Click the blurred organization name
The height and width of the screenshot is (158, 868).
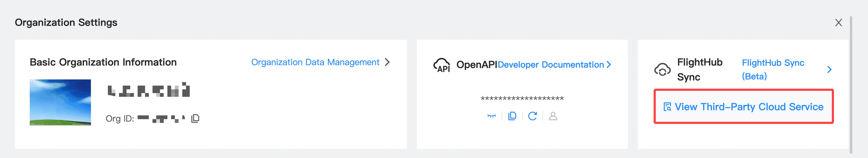149,90
